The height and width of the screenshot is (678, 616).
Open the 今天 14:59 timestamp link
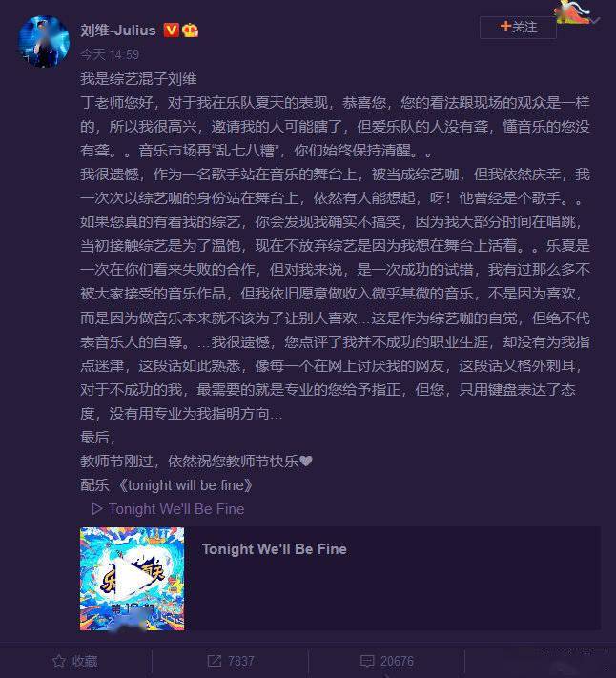point(110,54)
